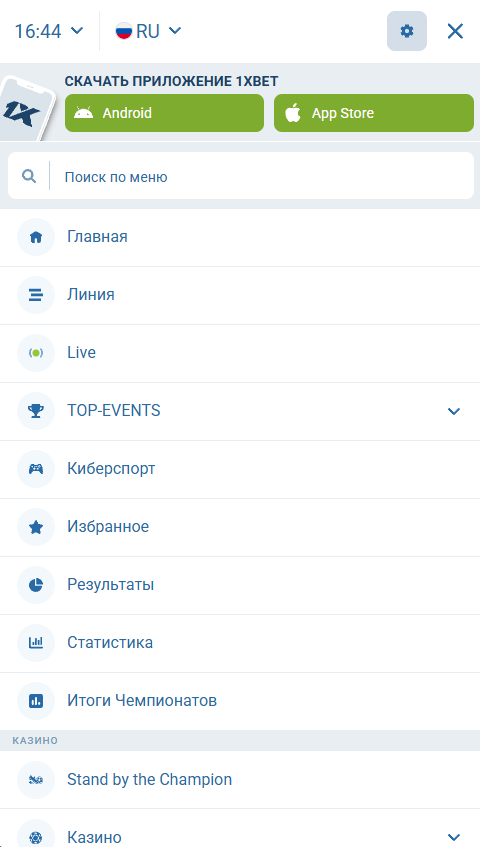Open settings via the gear icon
This screenshot has width=480, height=847.
click(407, 31)
